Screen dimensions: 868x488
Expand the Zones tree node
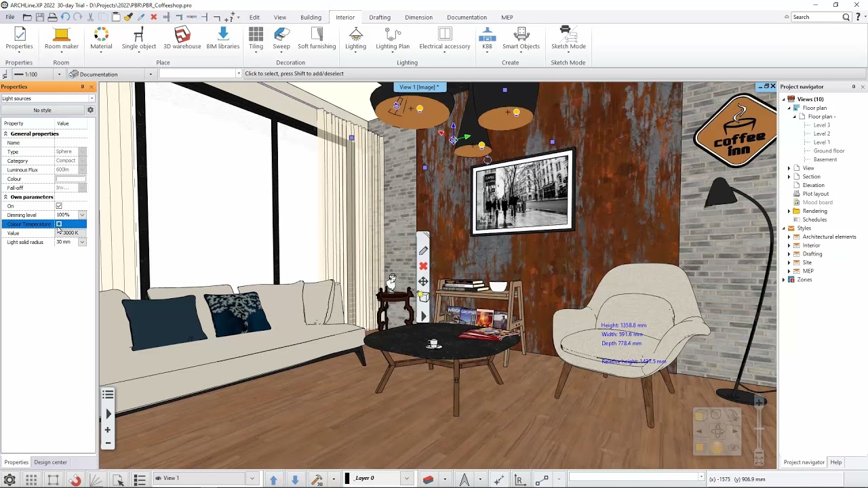coord(784,279)
